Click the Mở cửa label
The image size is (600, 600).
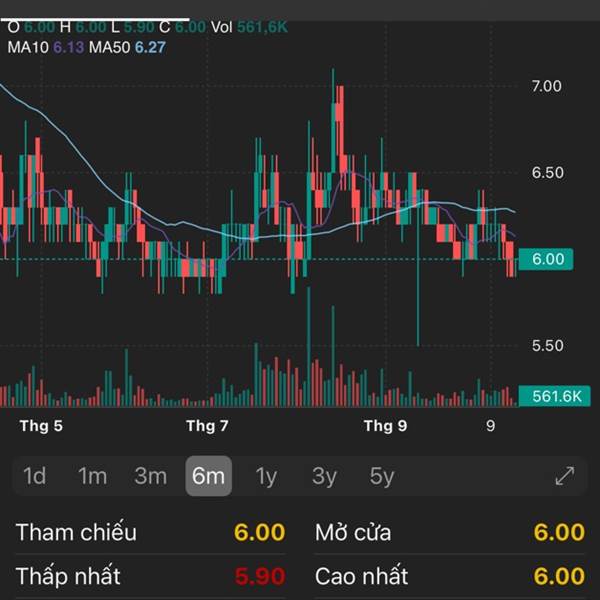(353, 532)
